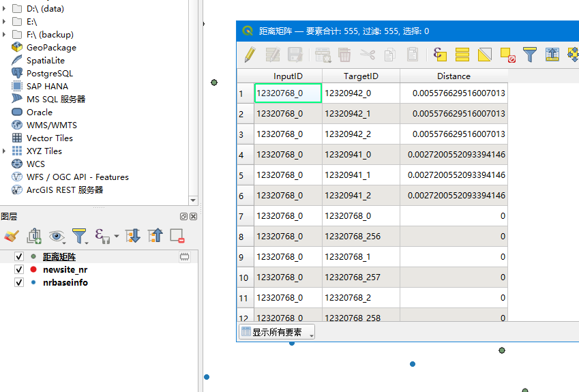Open layer styling panel brush icon
The image size is (579, 392).
coord(11,236)
